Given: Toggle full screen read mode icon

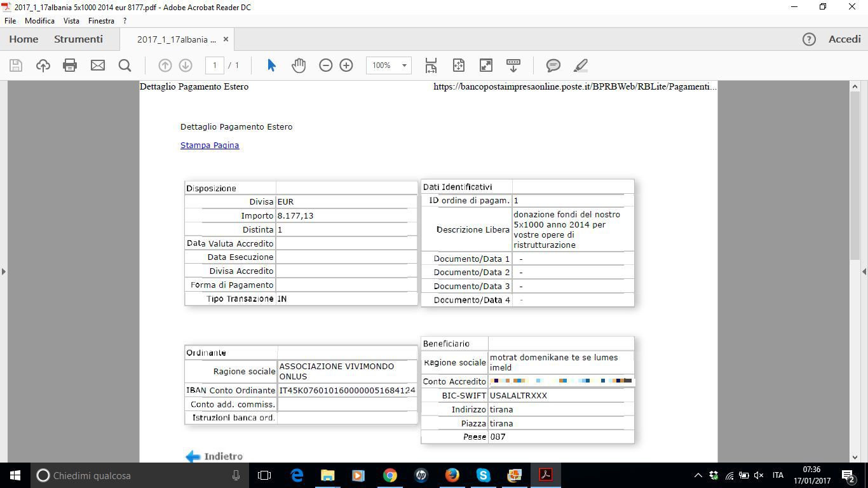Looking at the screenshot, I should (x=486, y=65).
